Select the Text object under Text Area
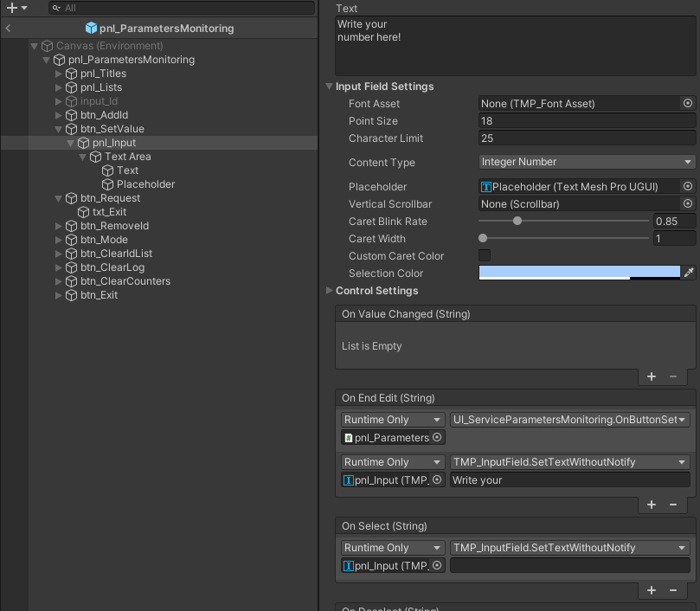The width and height of the screenshot is (700, 611). [127, 170]
